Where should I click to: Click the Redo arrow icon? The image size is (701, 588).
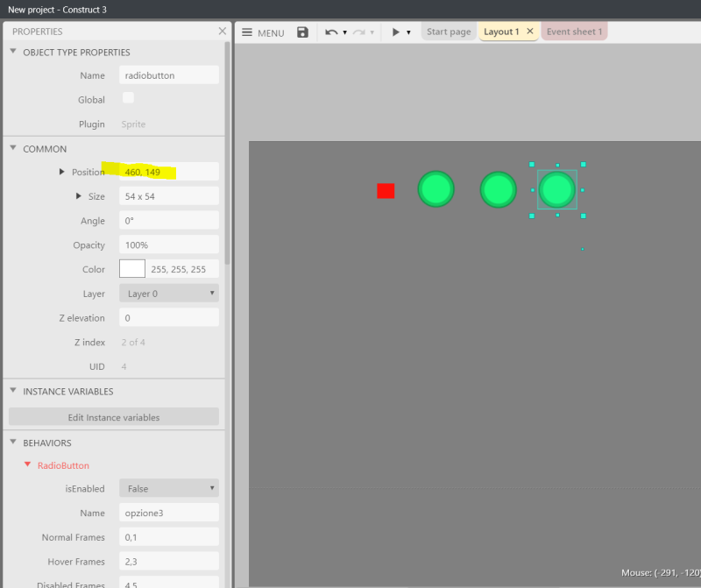click(x=358, y=32)
